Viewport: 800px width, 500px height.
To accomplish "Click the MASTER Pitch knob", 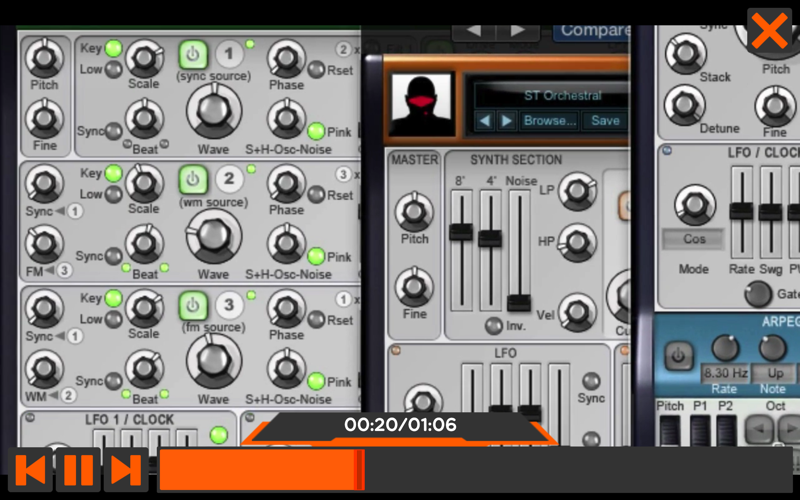I will (414, 212).
